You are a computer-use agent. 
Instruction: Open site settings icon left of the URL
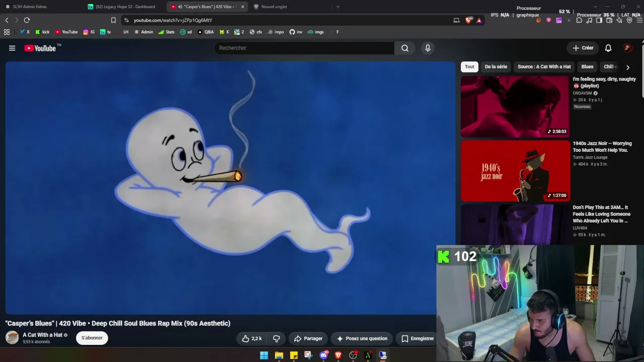[126, 20]
